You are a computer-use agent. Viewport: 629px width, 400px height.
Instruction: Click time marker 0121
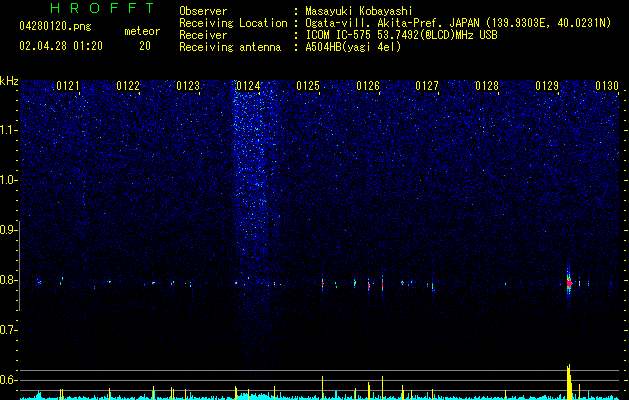click(68, 86)
